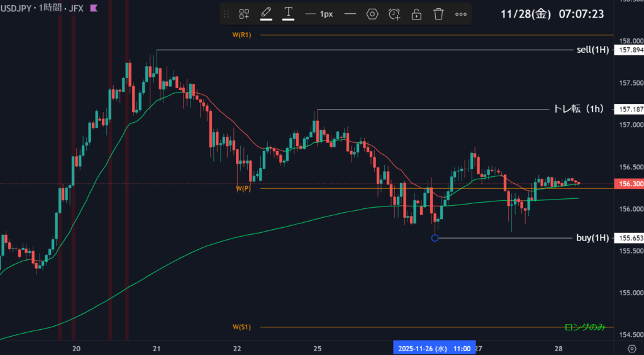Select the green ロングのみ text annotation

tap(584, 327)
